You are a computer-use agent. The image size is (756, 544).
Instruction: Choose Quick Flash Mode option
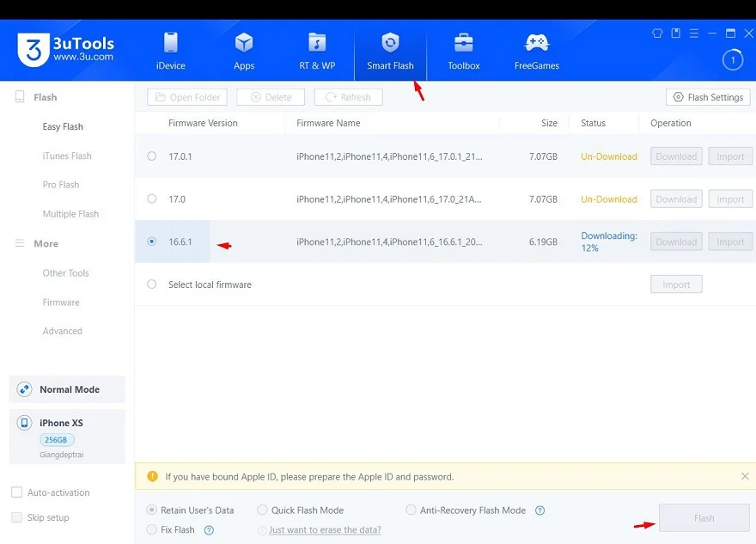point(263,510)
